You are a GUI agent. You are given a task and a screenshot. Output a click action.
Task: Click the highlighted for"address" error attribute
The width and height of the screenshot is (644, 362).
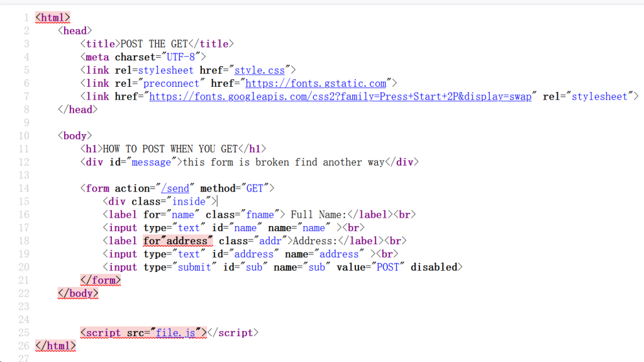click(178, 240)
